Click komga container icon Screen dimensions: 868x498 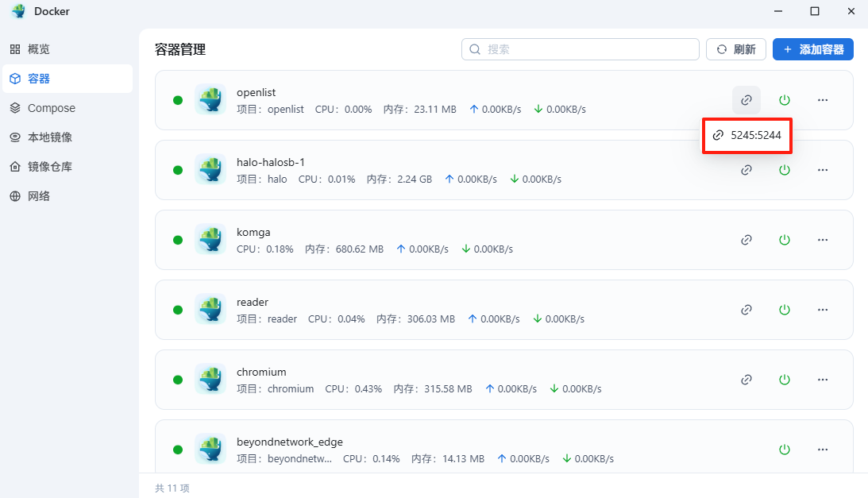point(210,239)
